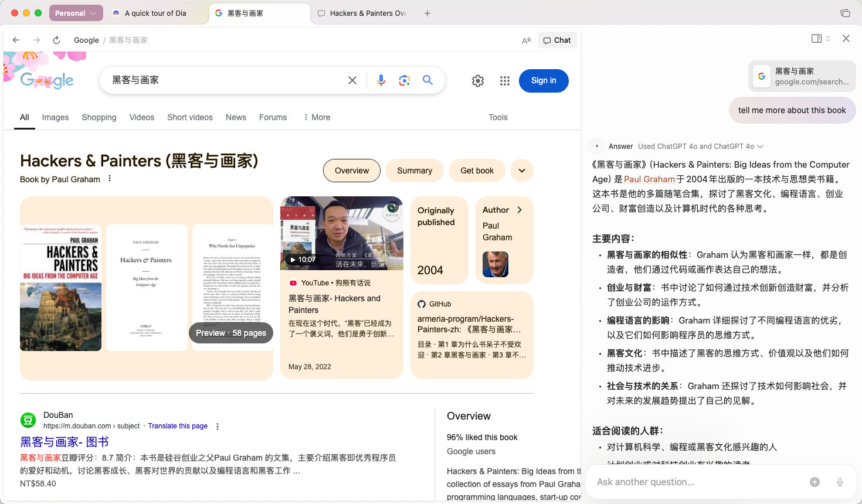Clear the search box with X icon

point(352,80)
